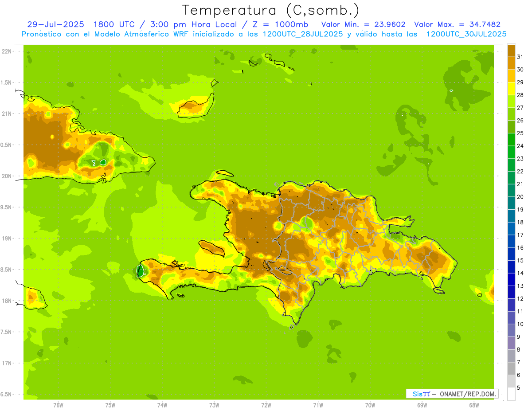Click the '69W' longitude axis label
This screenshot has height=411, width=532.
[x=422, y=405]
